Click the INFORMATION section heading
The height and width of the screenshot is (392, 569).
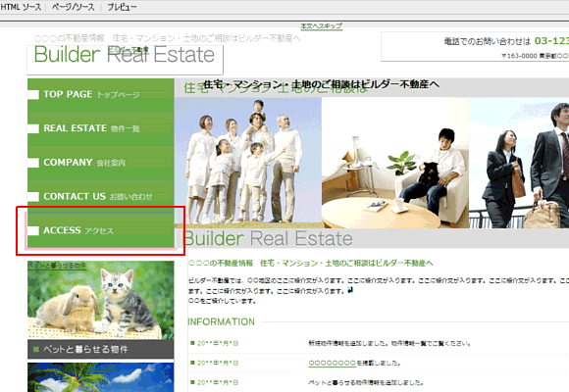coord(222,322)
